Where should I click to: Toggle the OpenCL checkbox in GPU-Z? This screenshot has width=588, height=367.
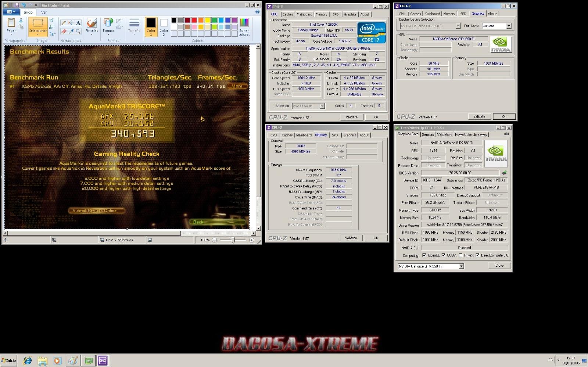pyautogui.click(x=424, y=255)
